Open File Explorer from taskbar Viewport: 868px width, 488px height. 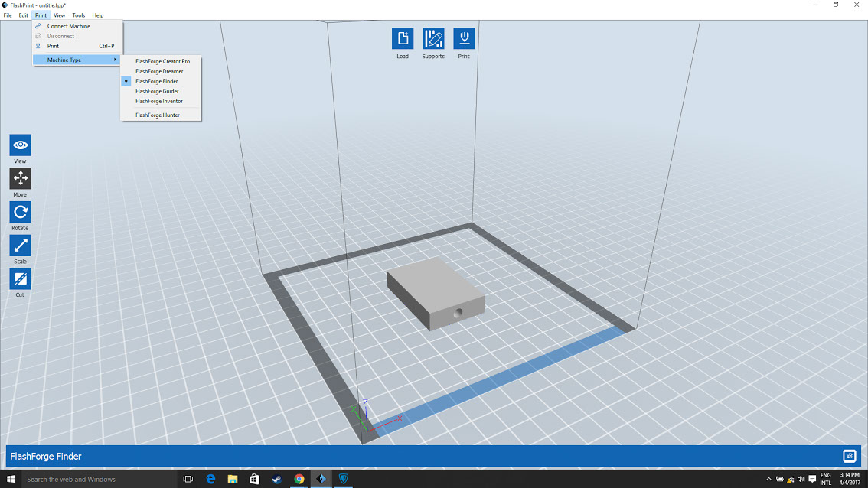click(x=233, y=479)
